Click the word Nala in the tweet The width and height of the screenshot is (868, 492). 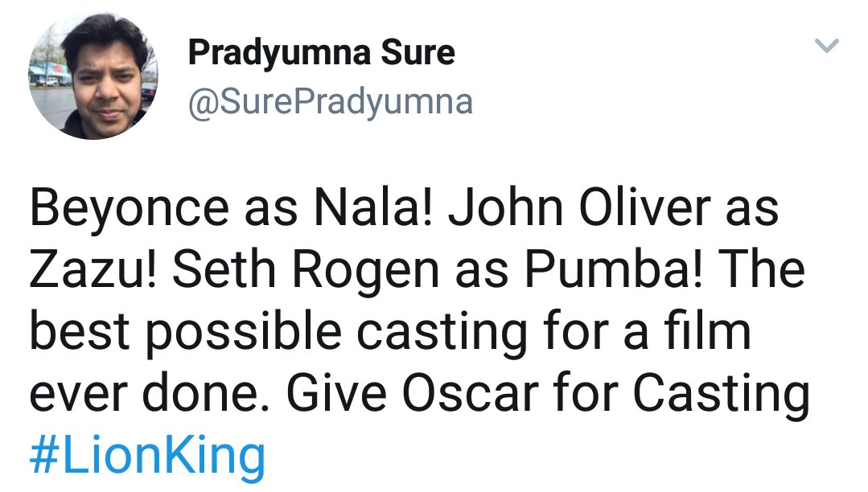point(367,207)
